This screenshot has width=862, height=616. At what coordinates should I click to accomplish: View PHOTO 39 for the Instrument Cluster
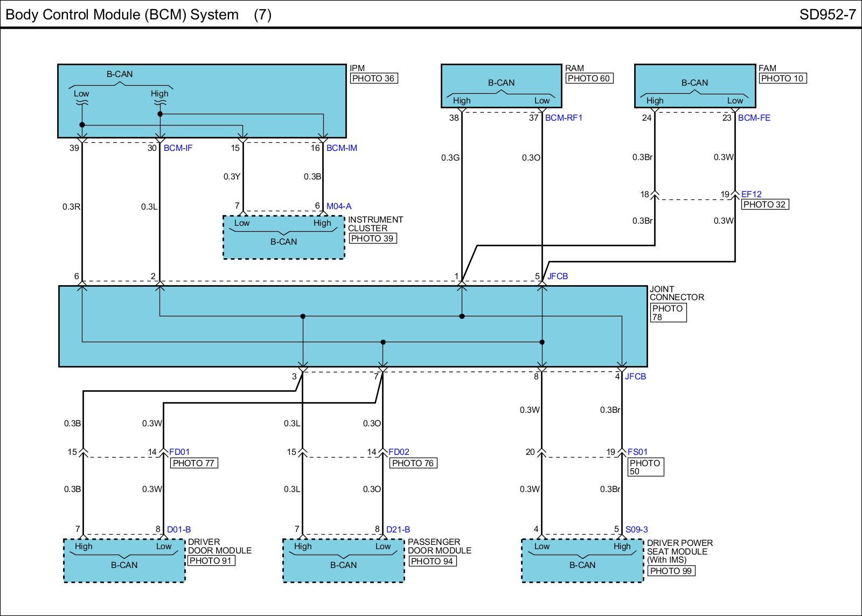tap(372, 239)
